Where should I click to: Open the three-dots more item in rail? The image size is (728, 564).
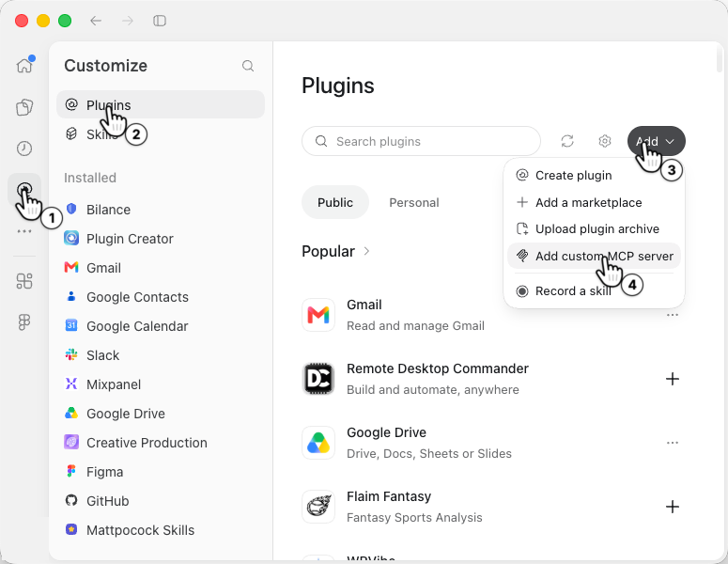24,231
